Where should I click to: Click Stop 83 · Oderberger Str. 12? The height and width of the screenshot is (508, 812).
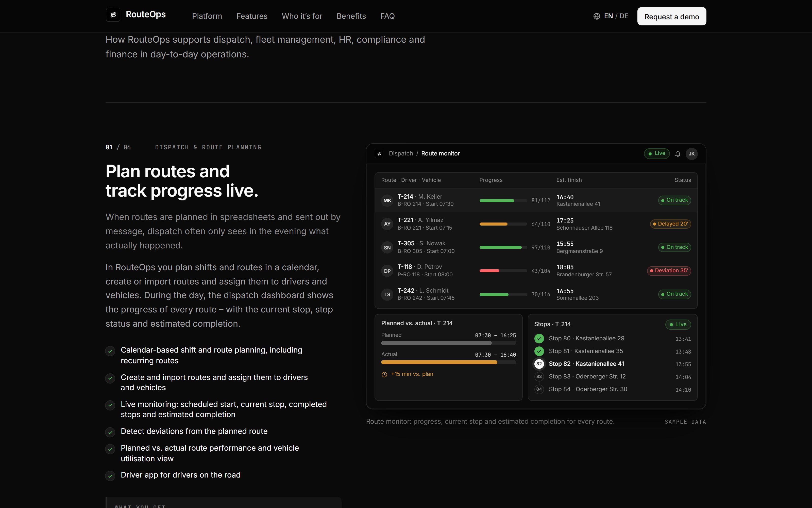(587, 377)
